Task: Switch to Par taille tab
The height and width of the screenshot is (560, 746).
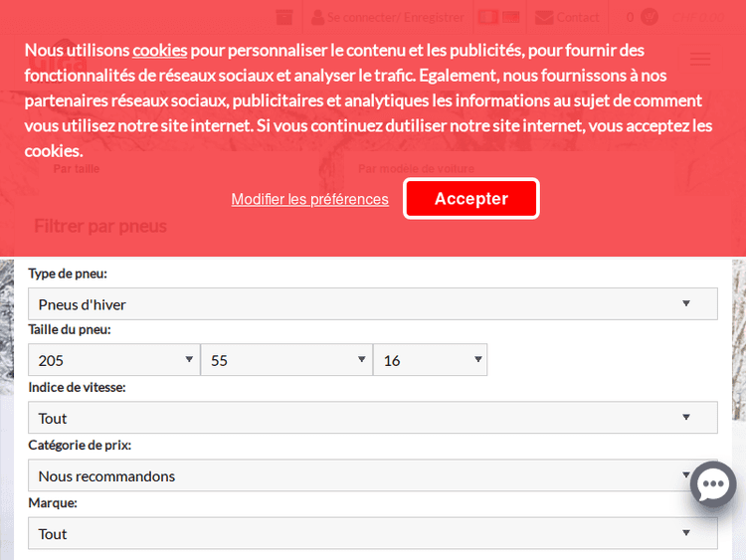Action: pyautogui.click(x=77, y=169)
